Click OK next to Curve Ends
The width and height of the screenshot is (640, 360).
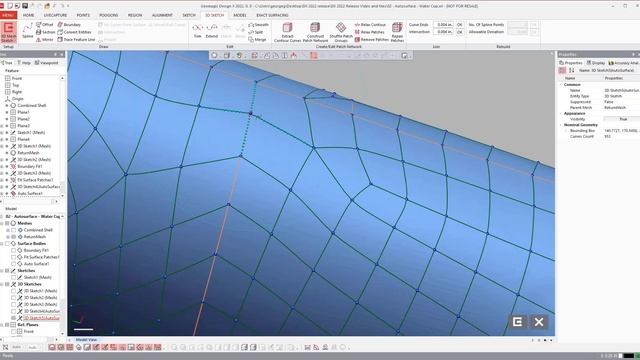click(x=460, y=24)
